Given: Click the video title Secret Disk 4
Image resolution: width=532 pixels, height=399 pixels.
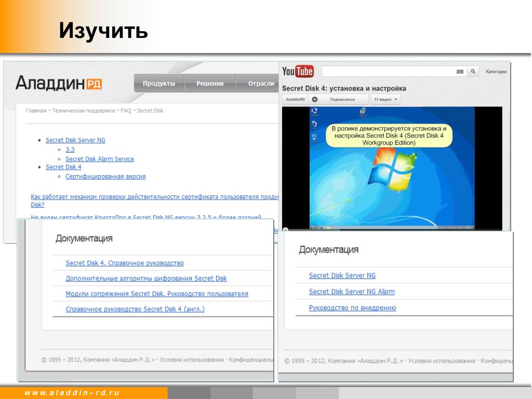Looking at the screenshot, I should 344,88.
